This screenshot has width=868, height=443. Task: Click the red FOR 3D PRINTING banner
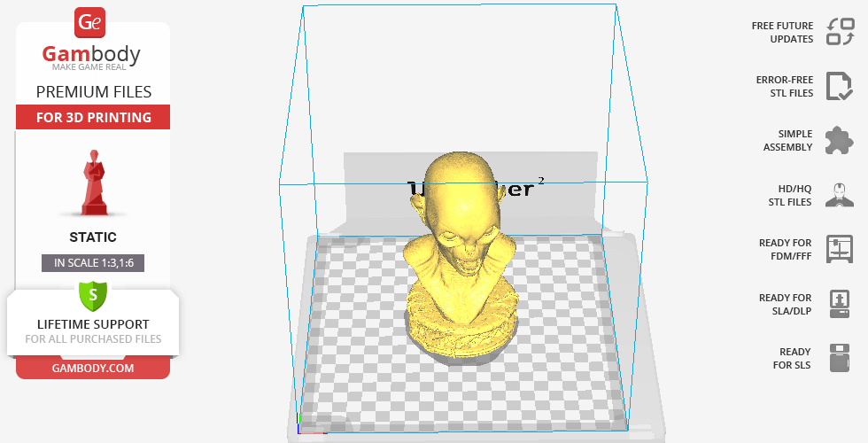tap(93, 117)
